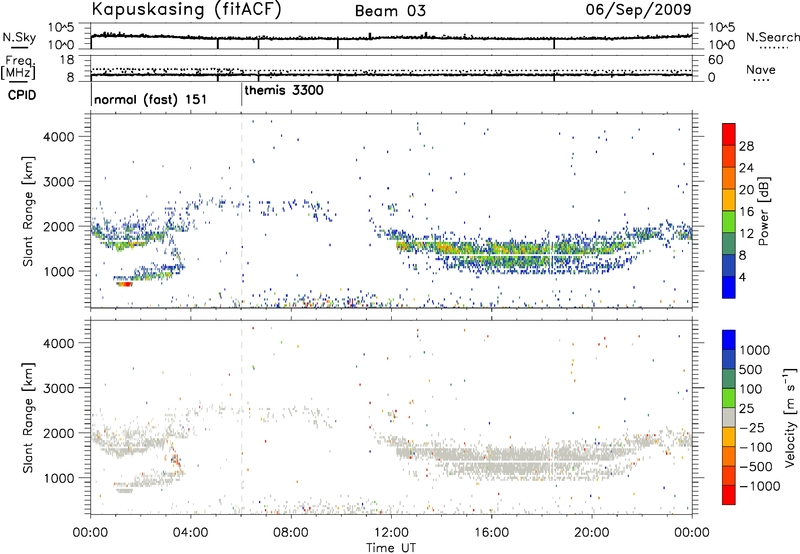Click the 'Nave' legend label
The height and width of the screenshot is (554, 800).
pos(761,69)
